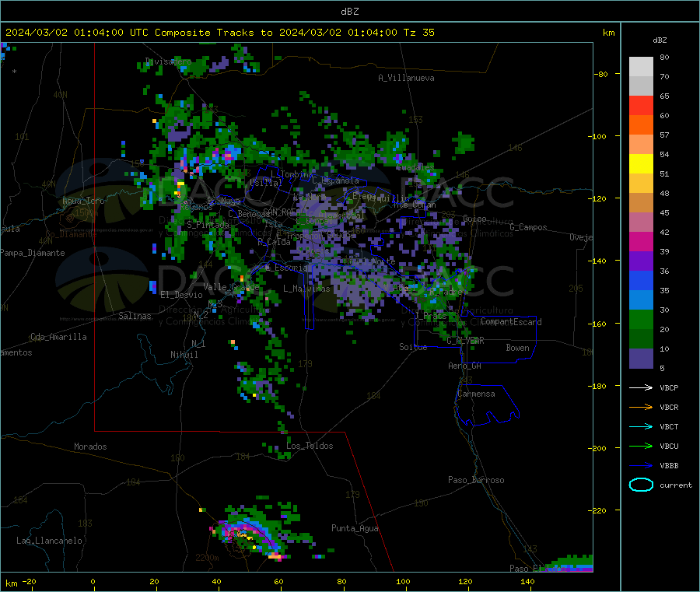Click the white VBCP arrow legend icon
The image size is (700, 592).
coord(641,387)
